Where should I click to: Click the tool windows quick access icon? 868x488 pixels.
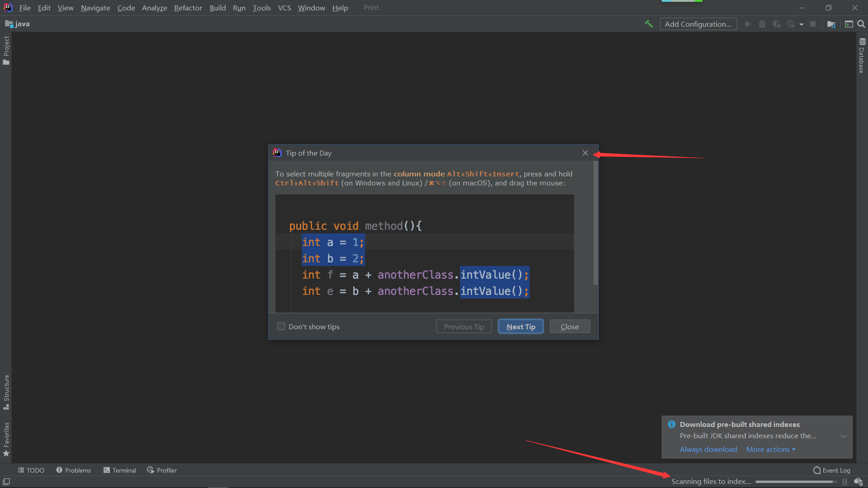tap(6, 482)
